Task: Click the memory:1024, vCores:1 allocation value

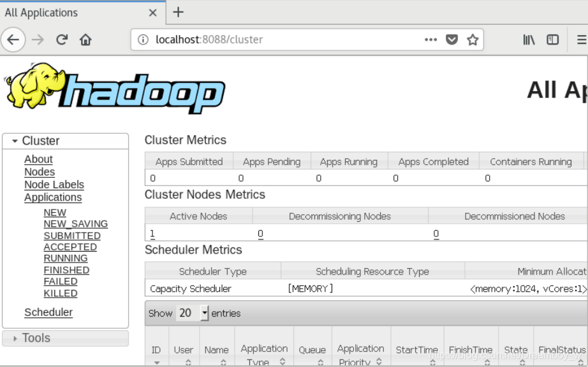Action: tap(529, 289)
